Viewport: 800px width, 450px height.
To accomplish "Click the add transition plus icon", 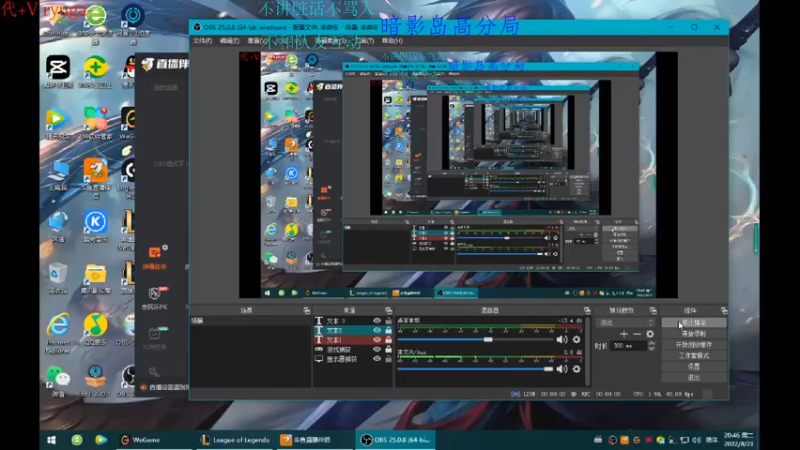I will pyautogui.click(x=624, y=334).
